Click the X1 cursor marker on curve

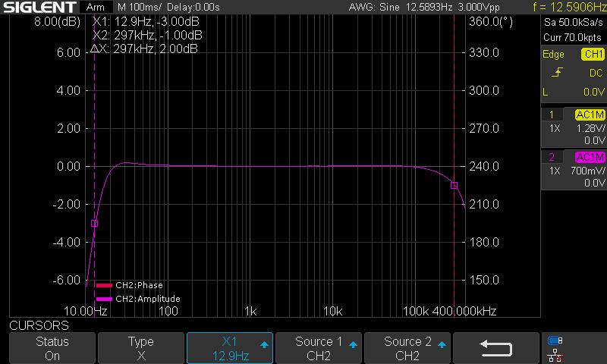point(94,223)
